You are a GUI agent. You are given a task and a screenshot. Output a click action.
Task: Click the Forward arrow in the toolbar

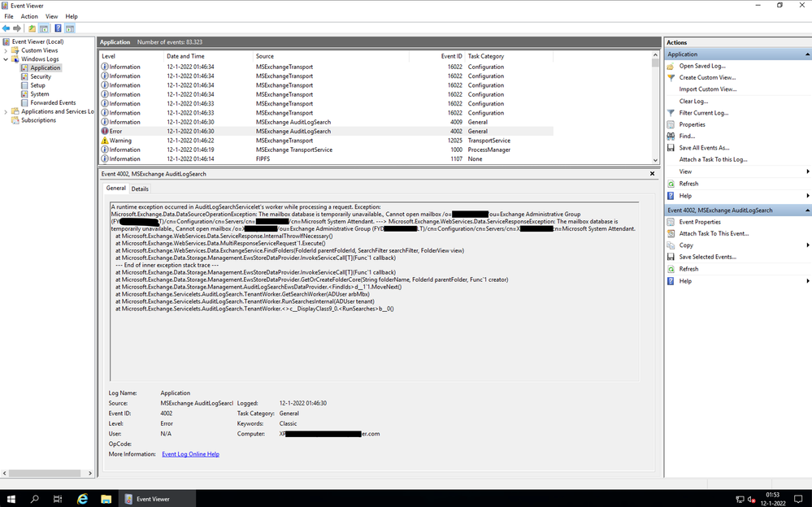(17, 28)
